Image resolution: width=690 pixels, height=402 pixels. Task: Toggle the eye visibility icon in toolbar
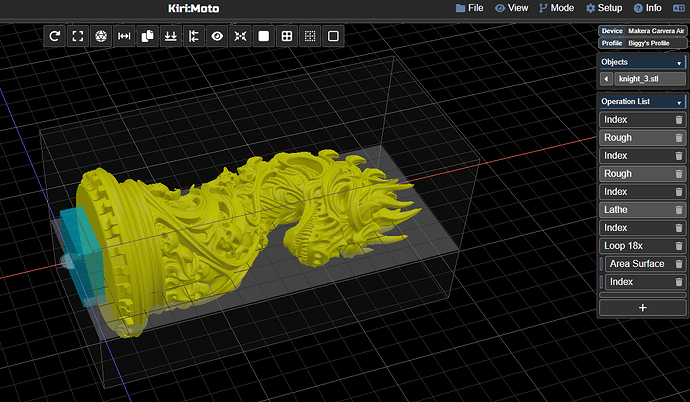(217, 36)
